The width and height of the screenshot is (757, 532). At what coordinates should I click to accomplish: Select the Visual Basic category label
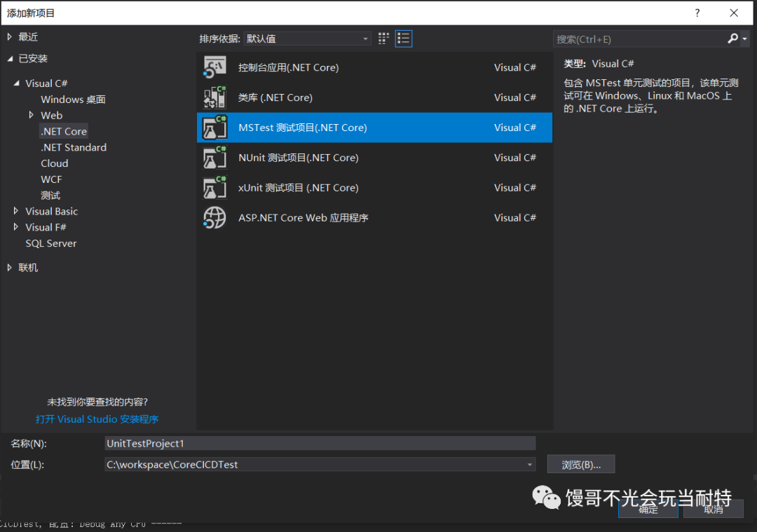tap(51, 211)
